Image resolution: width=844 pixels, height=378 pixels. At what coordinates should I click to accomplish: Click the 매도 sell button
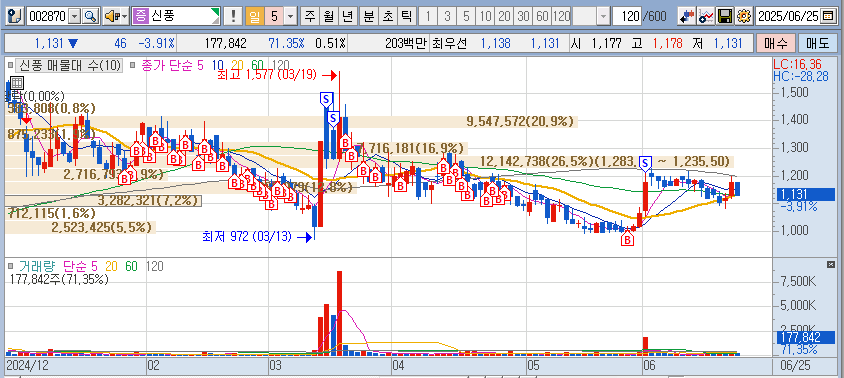(x=817, y=43)
